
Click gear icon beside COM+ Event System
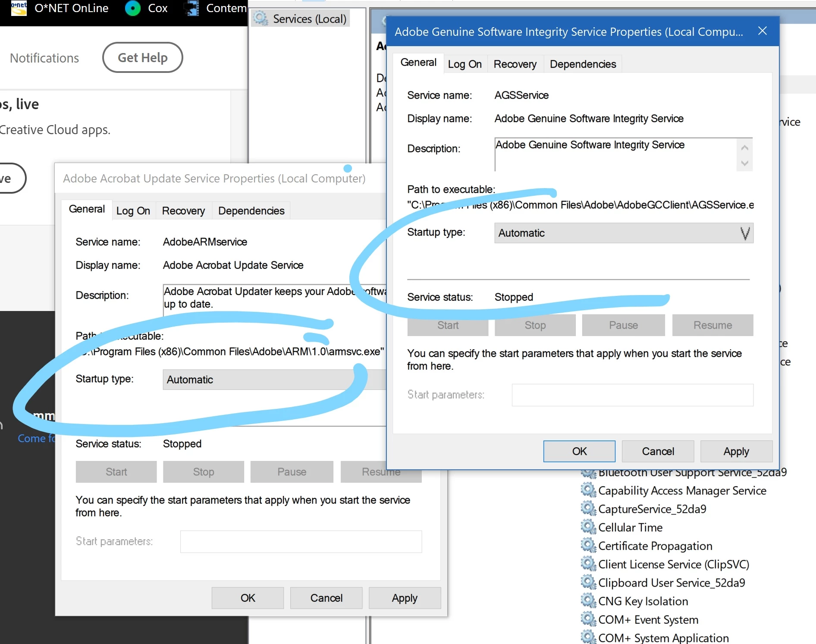(588, 619)
